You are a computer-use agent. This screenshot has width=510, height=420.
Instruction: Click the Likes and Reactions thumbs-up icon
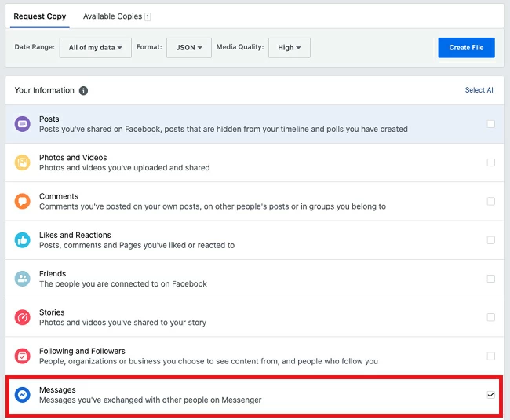pos(23,240)
